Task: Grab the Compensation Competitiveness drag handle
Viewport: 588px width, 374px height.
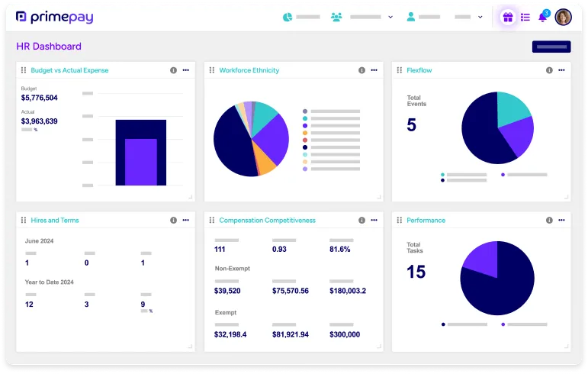Action: 212,220
